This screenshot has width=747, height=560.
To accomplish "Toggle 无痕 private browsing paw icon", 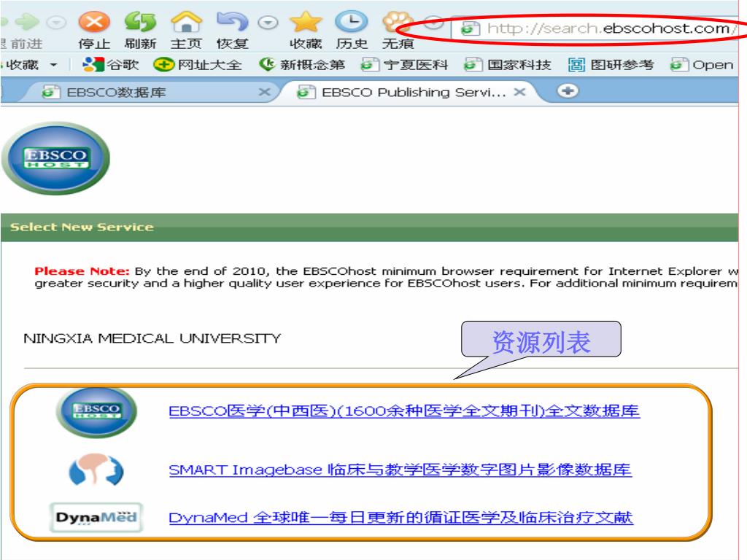I will point(398,22).
